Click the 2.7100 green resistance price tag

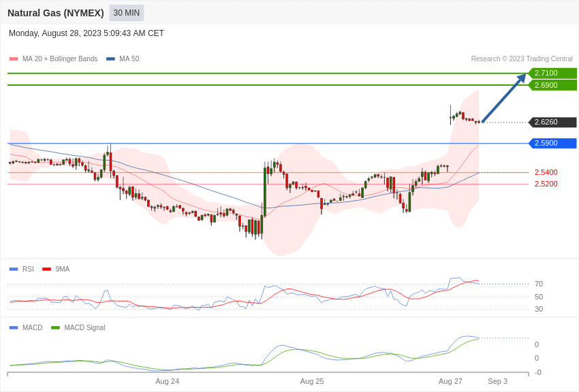point(552,73)
